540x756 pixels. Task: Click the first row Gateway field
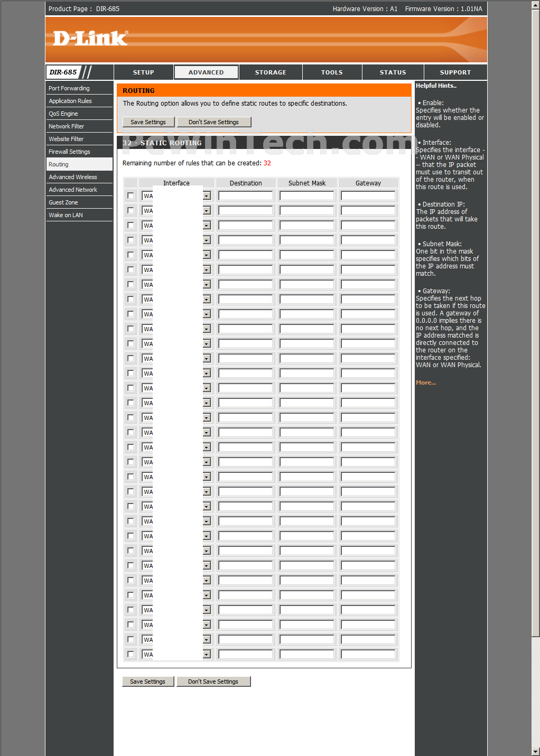click(368, 196)
